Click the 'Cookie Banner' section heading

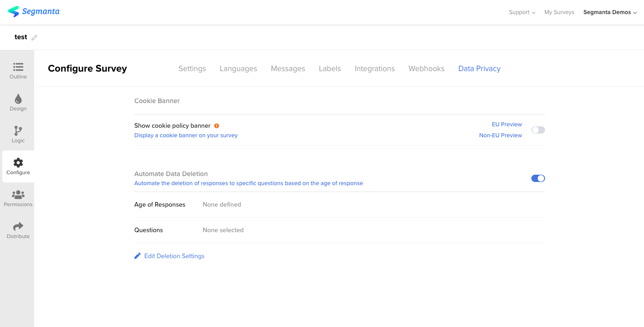tap(157, 101)
